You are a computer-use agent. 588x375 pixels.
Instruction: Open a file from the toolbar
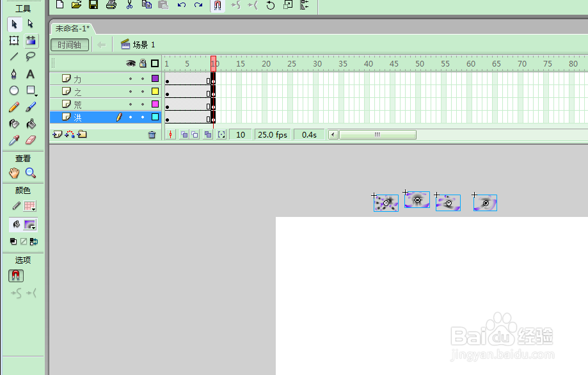pyautogui.click(x=77, y=5)
